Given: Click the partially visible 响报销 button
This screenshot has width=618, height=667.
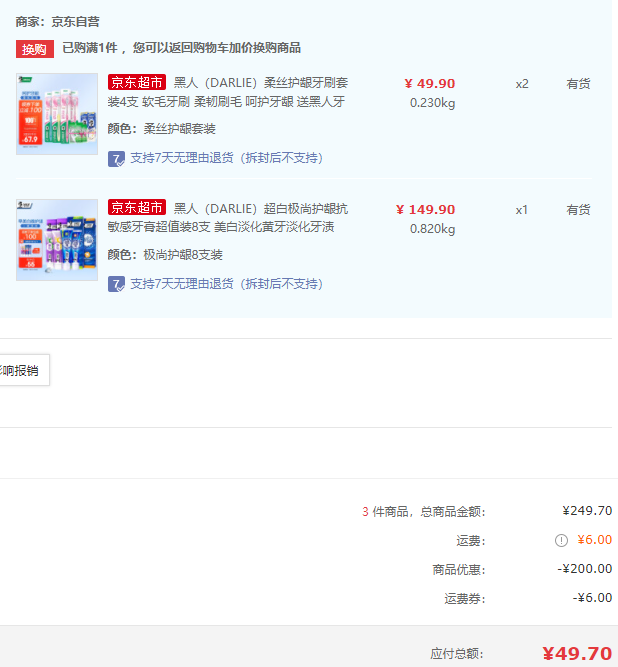Looking at the screenshot, I should [24, 370].
